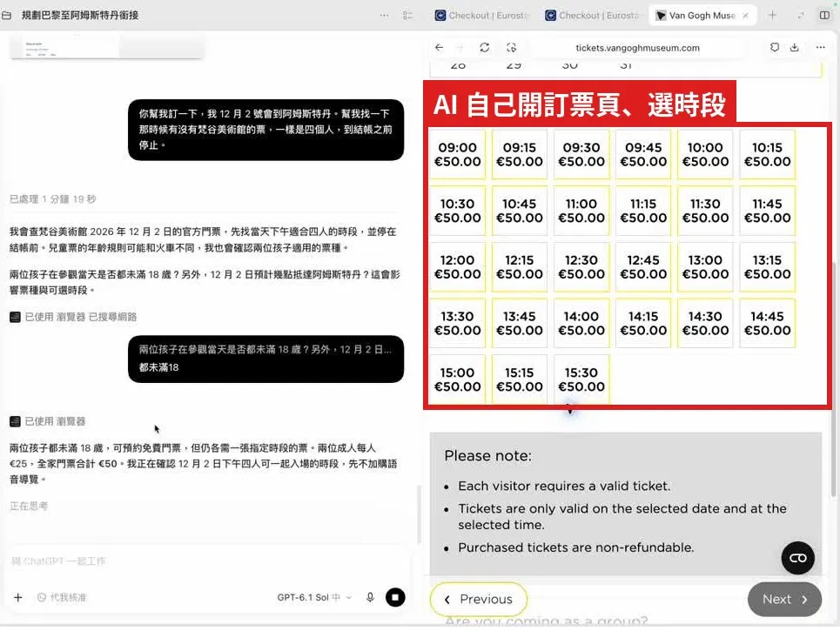
Task: Switch to the first Checkout Eurostar tab
Action: coord(482,16)
